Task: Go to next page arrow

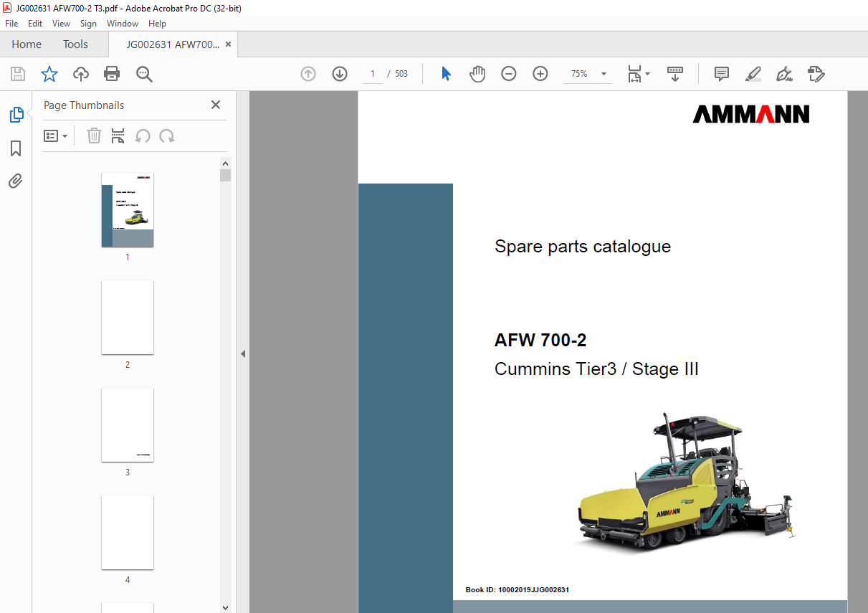Action: 340,74
